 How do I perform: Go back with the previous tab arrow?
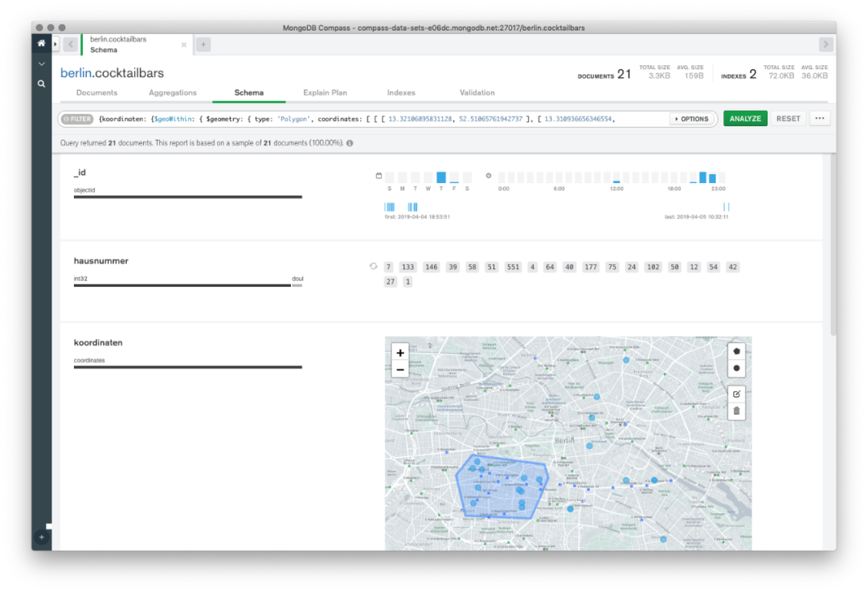tap(70, 44)
